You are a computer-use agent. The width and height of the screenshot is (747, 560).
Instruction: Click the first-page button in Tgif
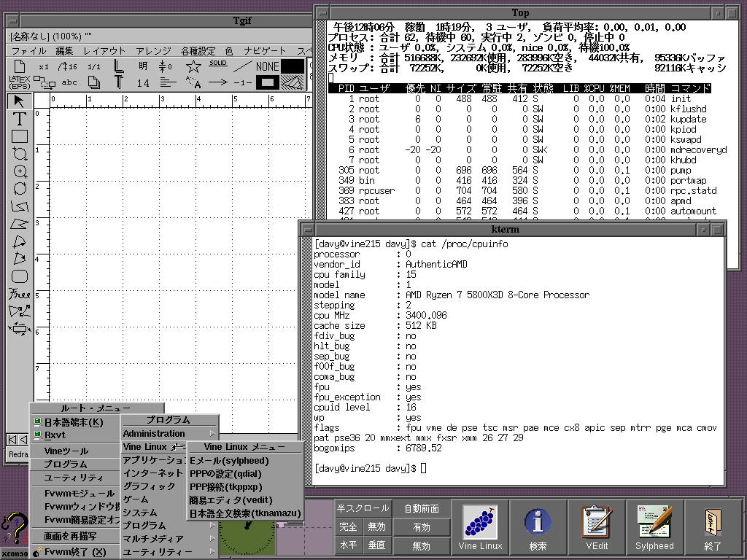[x=12, y=439]
